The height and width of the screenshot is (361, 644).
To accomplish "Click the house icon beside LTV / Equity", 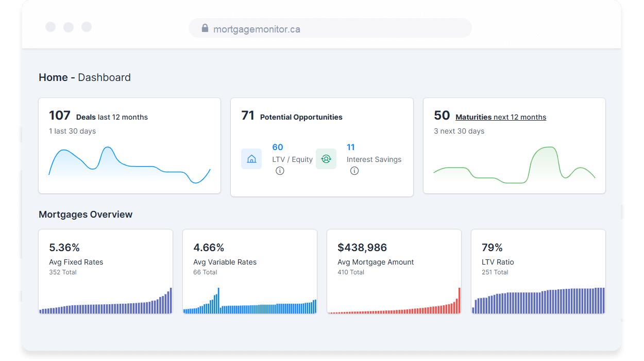I will click(x=251, y=159).
